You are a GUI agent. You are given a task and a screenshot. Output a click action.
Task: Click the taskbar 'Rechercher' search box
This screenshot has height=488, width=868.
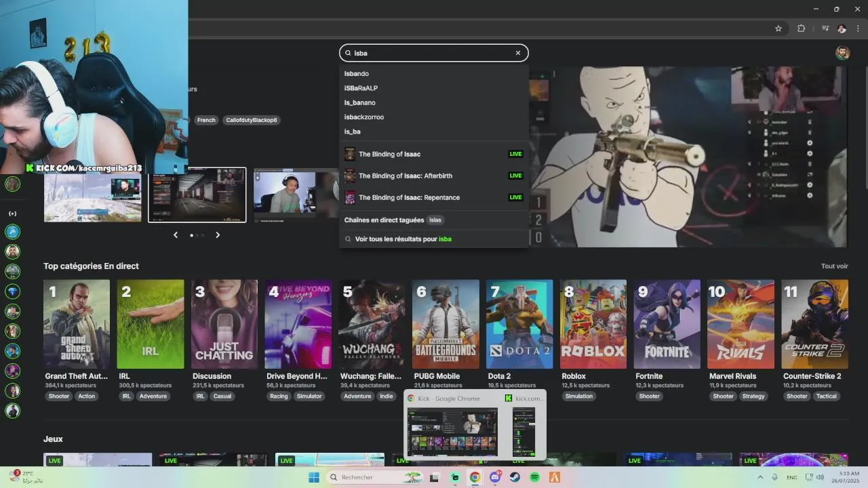coord(374,477)
